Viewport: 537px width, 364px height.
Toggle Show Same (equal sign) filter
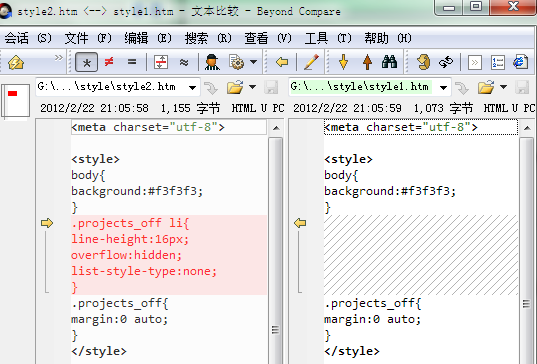[x=132, y=62]
